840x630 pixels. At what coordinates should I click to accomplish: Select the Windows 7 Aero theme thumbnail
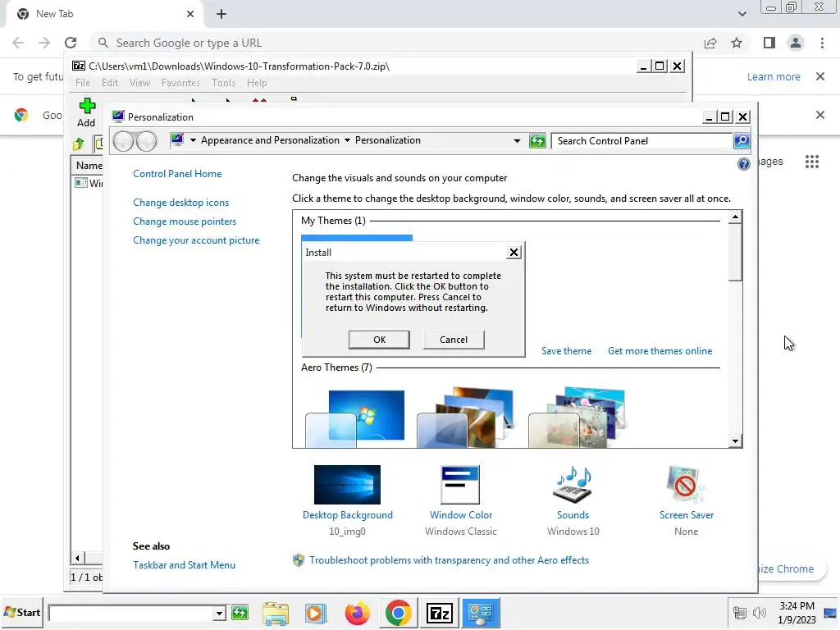(x=355, y=418)
